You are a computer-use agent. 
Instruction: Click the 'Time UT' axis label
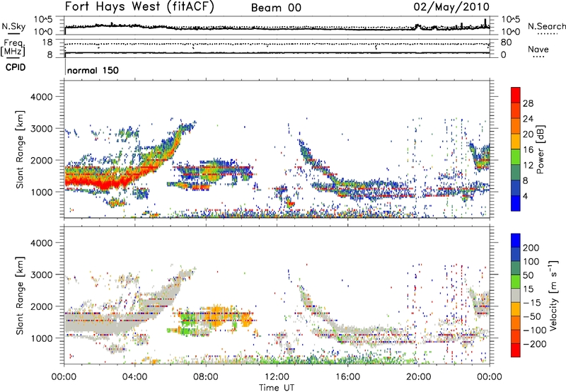[x=277, y=388]
